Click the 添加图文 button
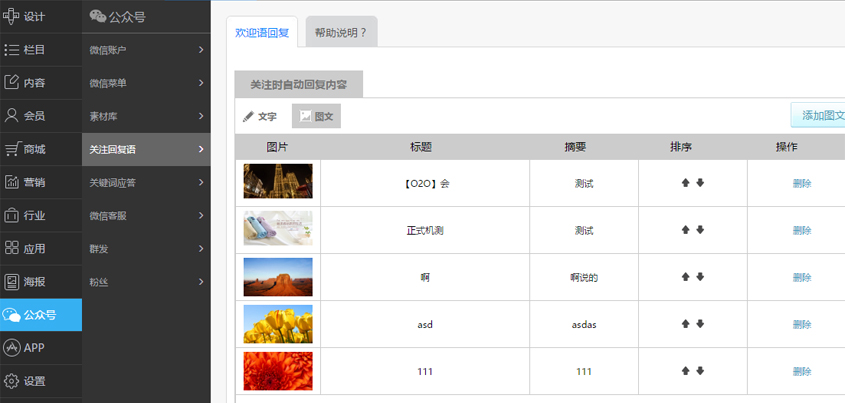 [x=818, y=116]
